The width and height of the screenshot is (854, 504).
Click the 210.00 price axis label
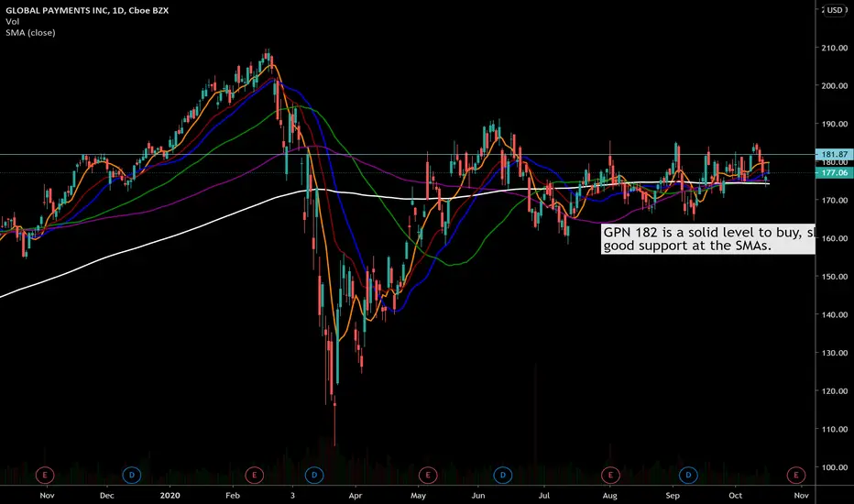pos(835,48)
